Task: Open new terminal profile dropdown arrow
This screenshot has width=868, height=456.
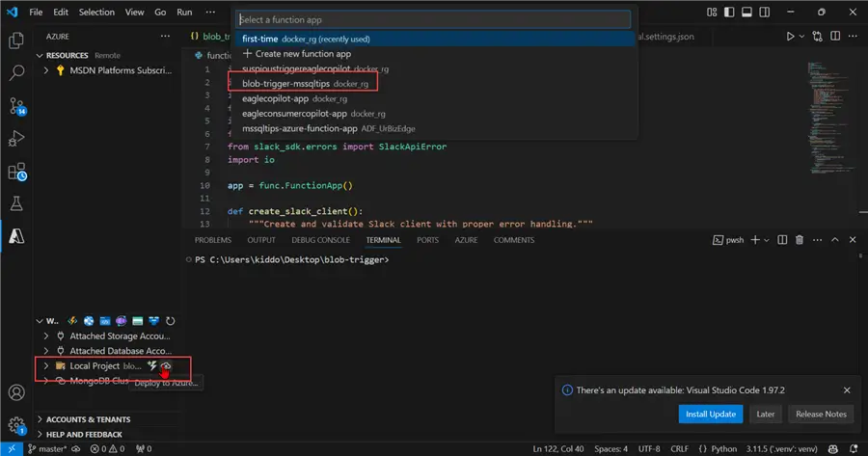Action: [766, 240]
